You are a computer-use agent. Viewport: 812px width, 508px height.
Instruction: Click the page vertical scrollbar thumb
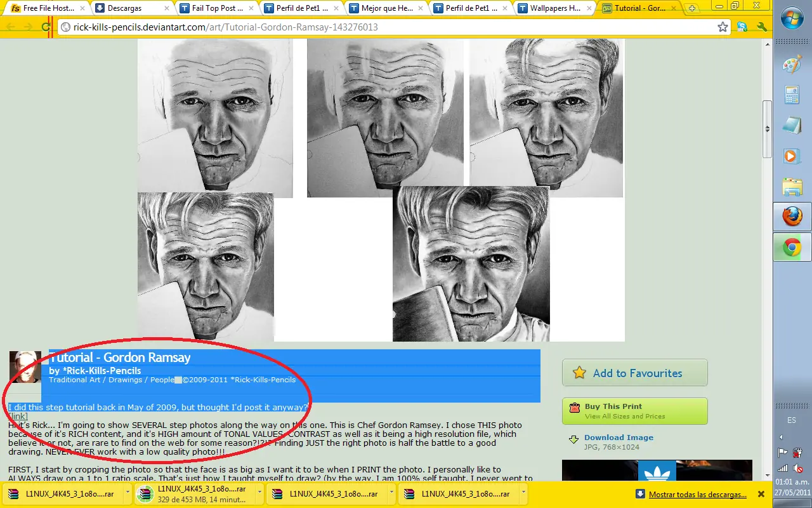point(767,129)
